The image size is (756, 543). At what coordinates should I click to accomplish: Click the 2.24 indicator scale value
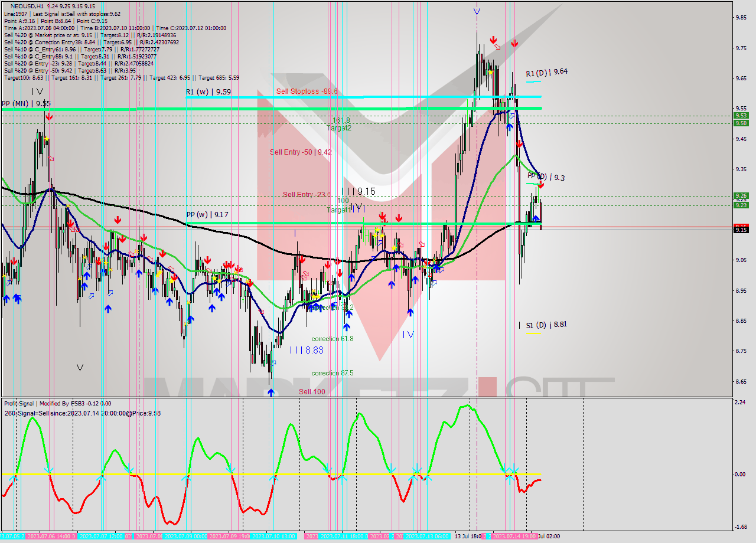point(739,402)
